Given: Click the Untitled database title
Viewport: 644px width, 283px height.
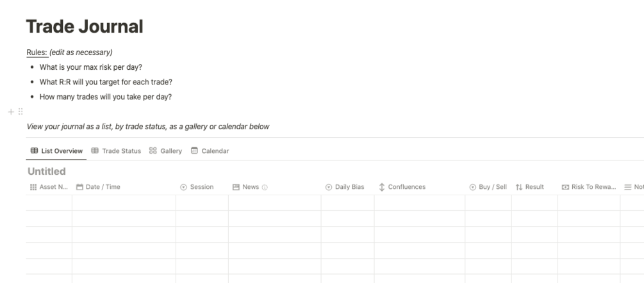Looking at the screenshot, I should click(47, 172).
